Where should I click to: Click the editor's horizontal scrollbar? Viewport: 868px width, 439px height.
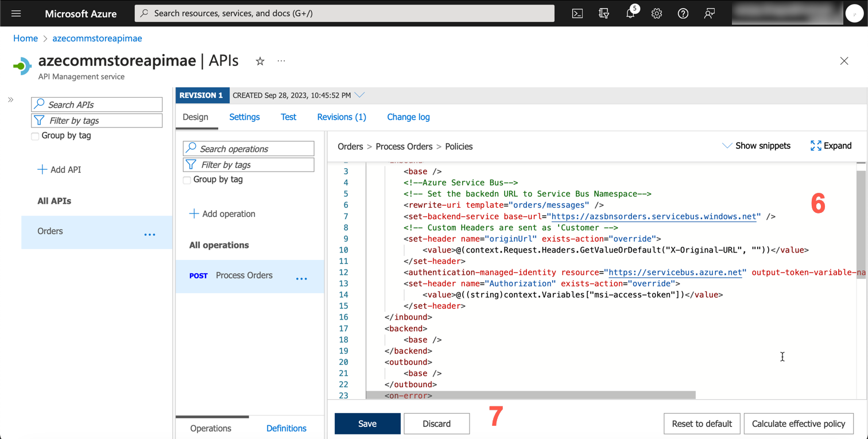tap(530, 395)
